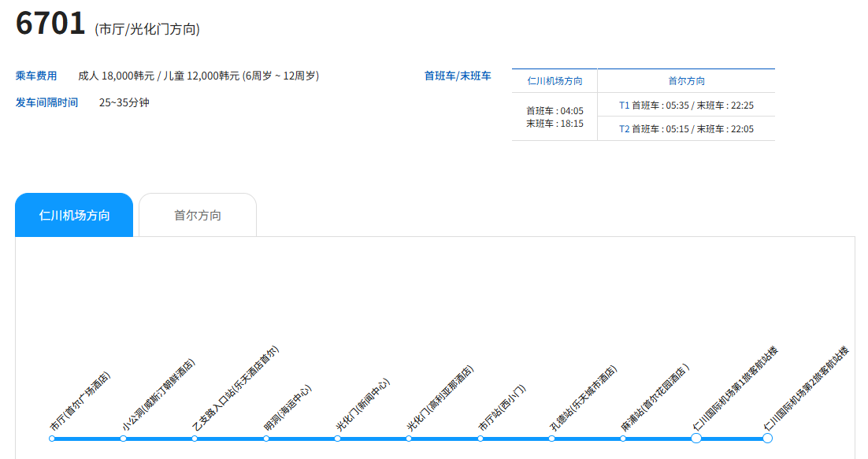Click the 乘车费用 fare label

click(36, 76)
